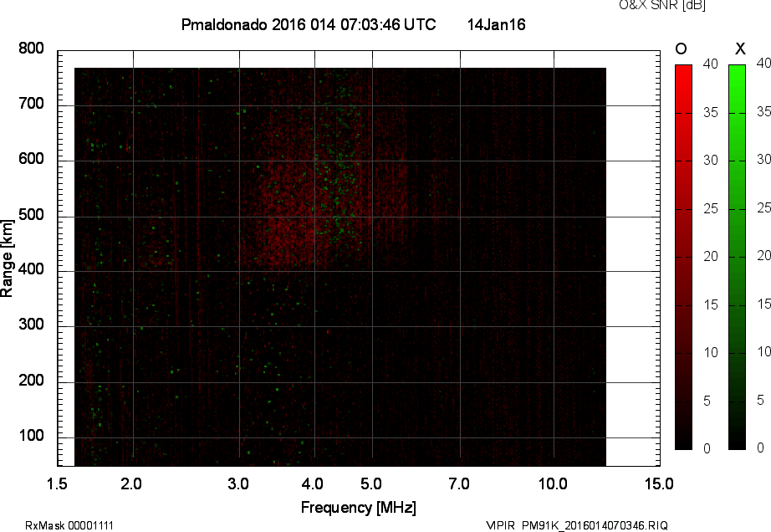The image size is (771, 532).
Task: Click the 35 value on the O colorbar
Action: click(711, 113)
